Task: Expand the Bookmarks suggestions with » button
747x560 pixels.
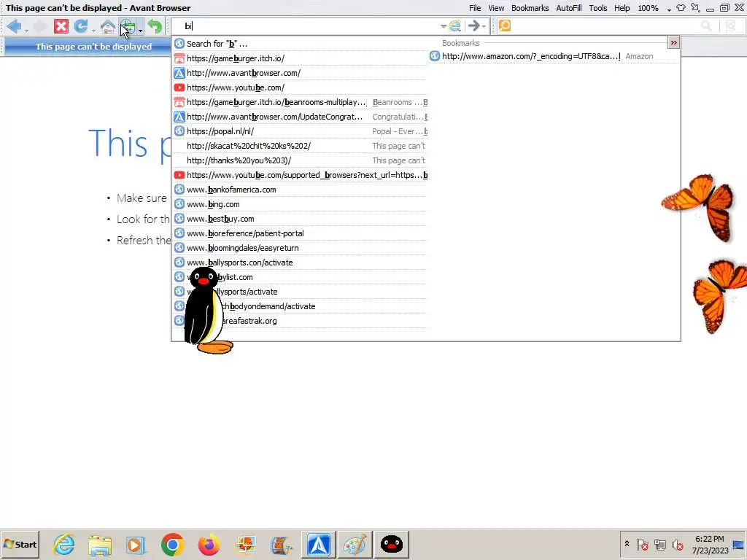Action: [673, 43]
